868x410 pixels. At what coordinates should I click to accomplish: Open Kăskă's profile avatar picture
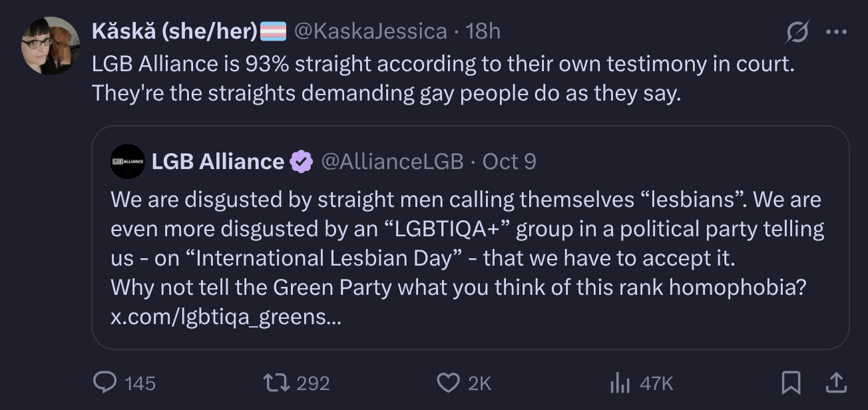coord(50,45)
